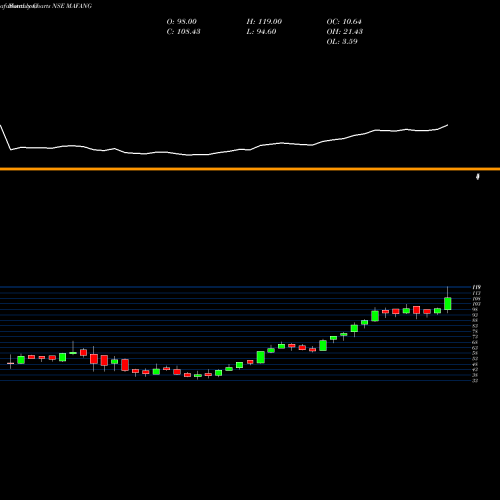
Task: Click the '119' price axis label
Action: tap(476, 287)
